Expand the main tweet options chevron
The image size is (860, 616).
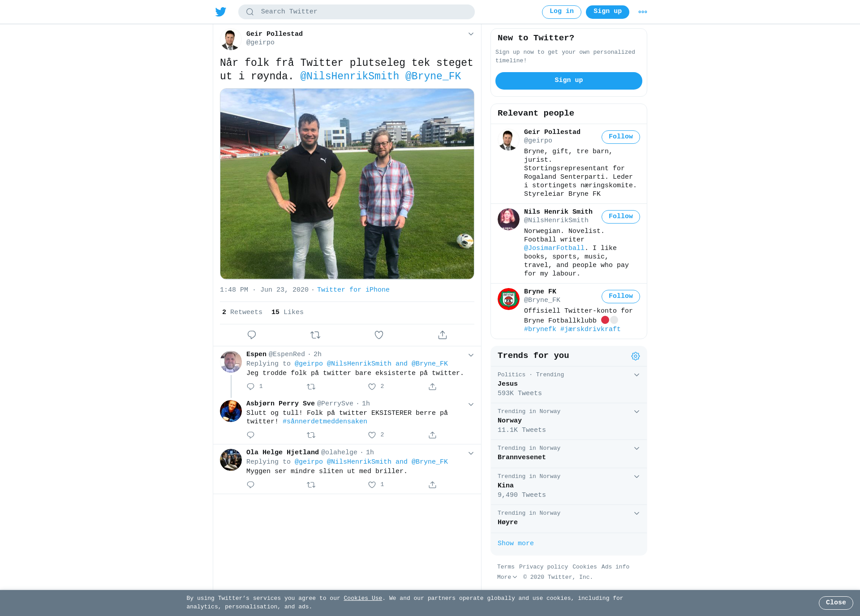pyautogui.click(x=471, y=34)
